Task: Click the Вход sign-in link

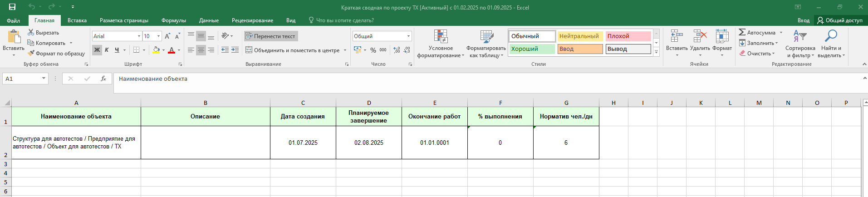Action: [x=803, y=20]
